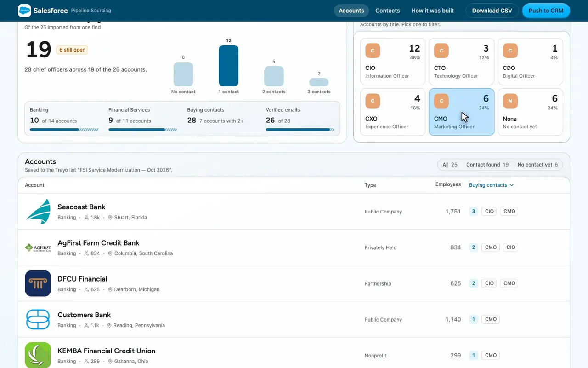Click the Employees column header
Image resolution: width=588 pixels, height=368 pixels.
[x=448, y=184]
